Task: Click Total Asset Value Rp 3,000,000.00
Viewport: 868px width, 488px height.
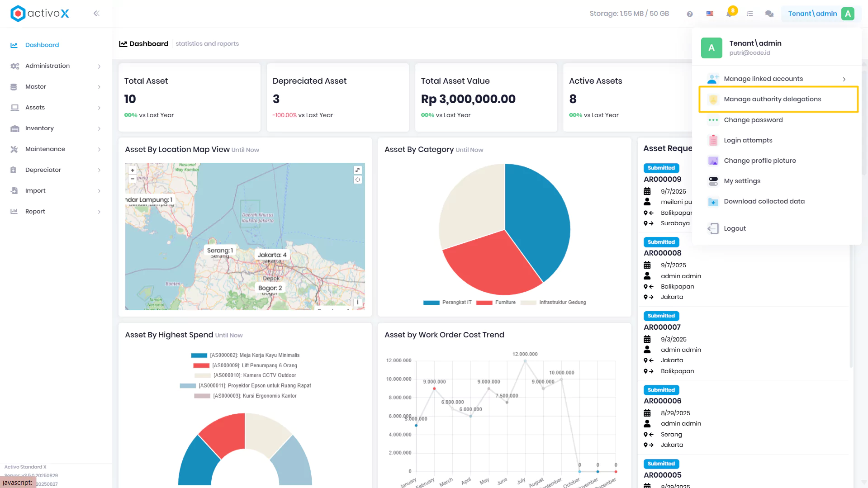Action: 468,99
